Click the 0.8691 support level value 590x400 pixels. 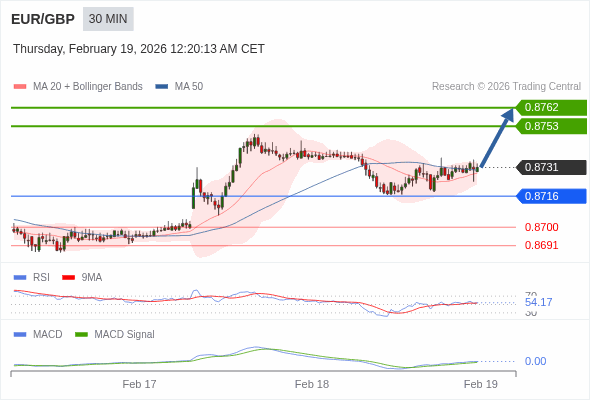(x=541, y=245)
